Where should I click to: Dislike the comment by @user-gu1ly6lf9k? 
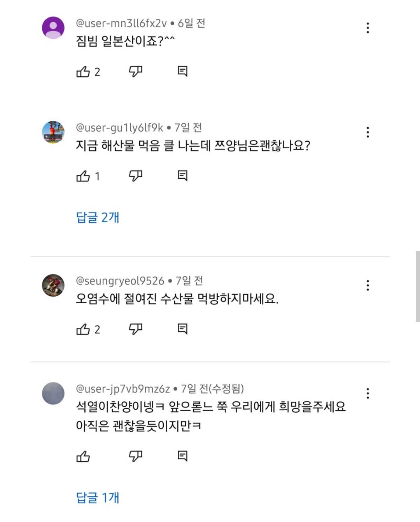point(135,176)
